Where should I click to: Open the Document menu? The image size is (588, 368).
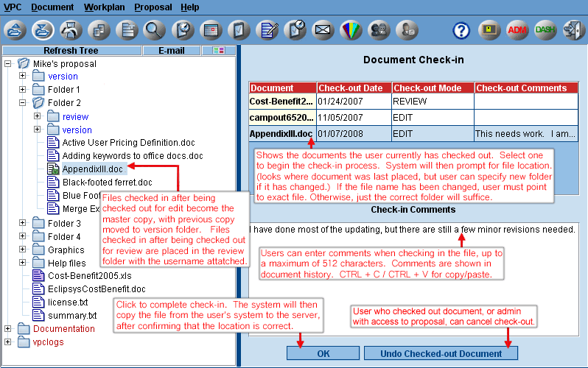[x=52, y=7]
